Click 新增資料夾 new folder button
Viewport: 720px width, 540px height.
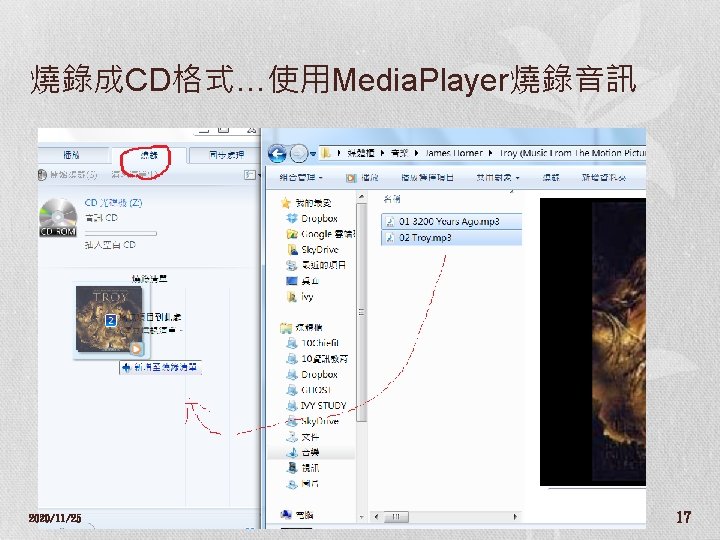[603, 177]
